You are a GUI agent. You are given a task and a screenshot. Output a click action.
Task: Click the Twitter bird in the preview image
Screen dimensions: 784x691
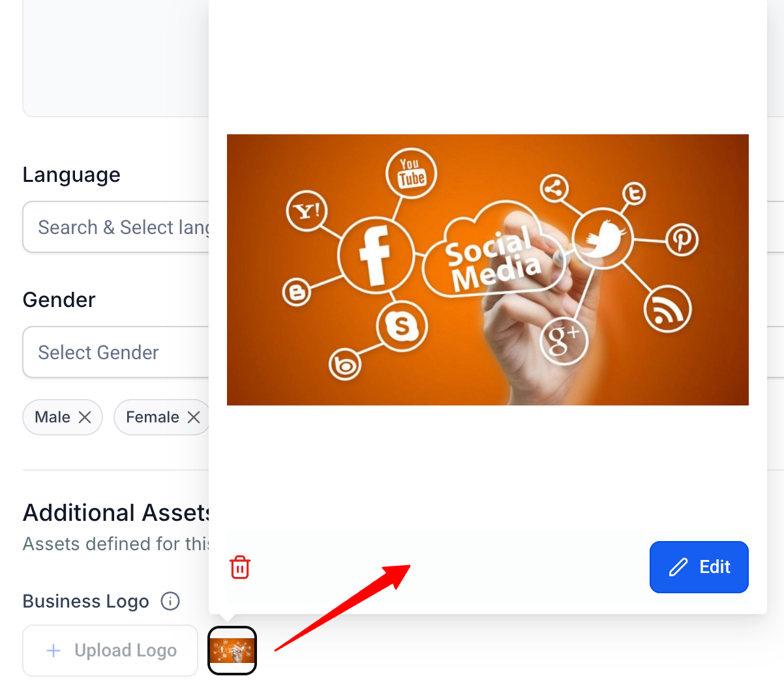[603, 238]
